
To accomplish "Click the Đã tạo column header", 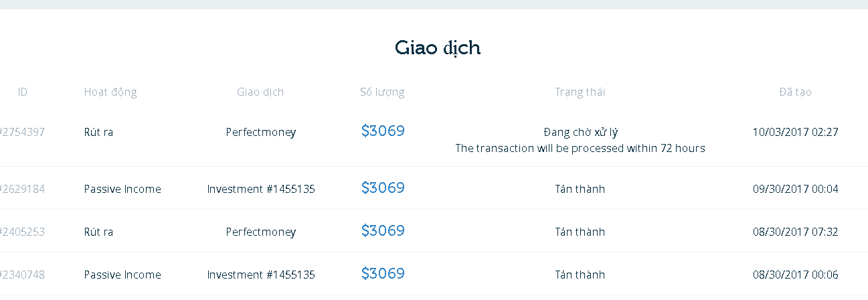I will coord(795,92).
